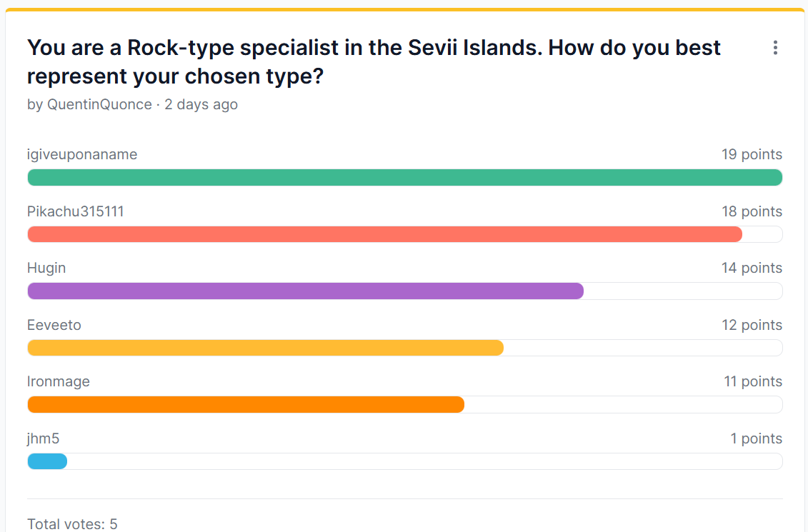Image resolution: width=808 pixels, height=532 pixels.
Task: Click the 1 points score text
Action: pyautogui.click(x=756, y=438)
